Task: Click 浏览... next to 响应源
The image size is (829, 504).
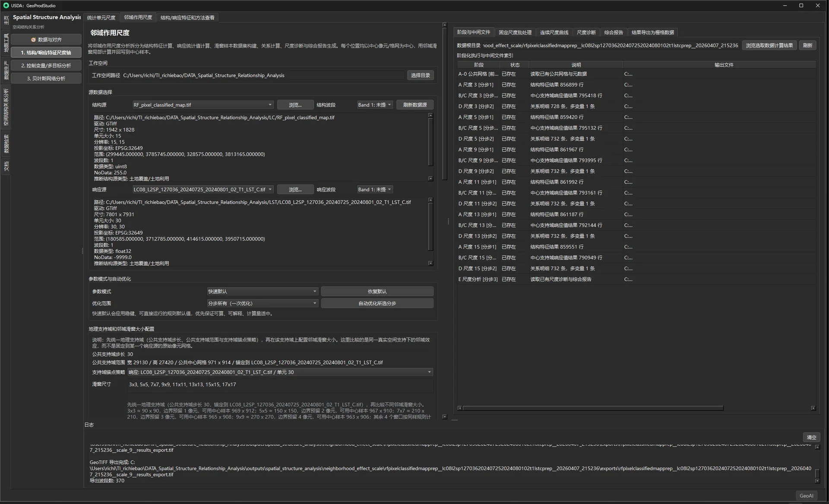Action: (x=295, y=189)
